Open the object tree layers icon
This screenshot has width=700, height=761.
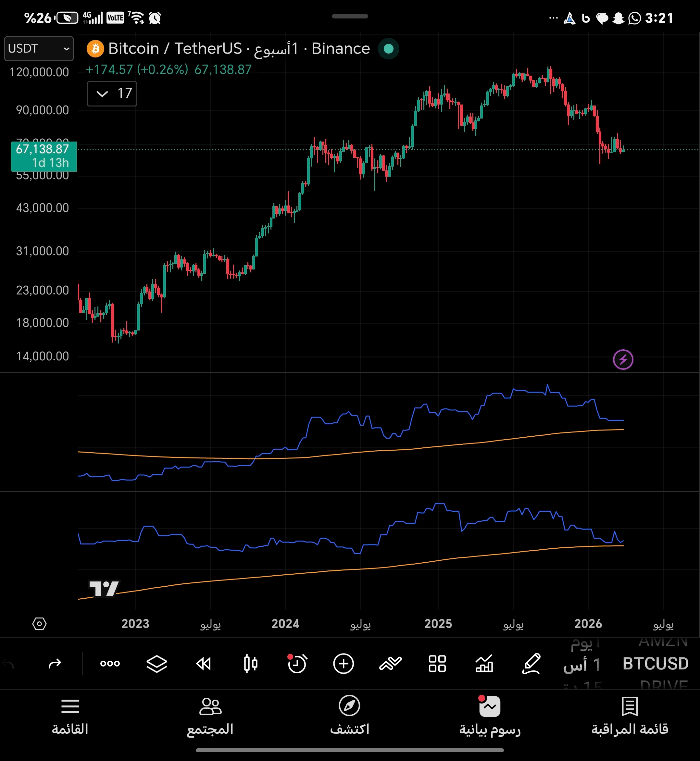coord(157,664)
